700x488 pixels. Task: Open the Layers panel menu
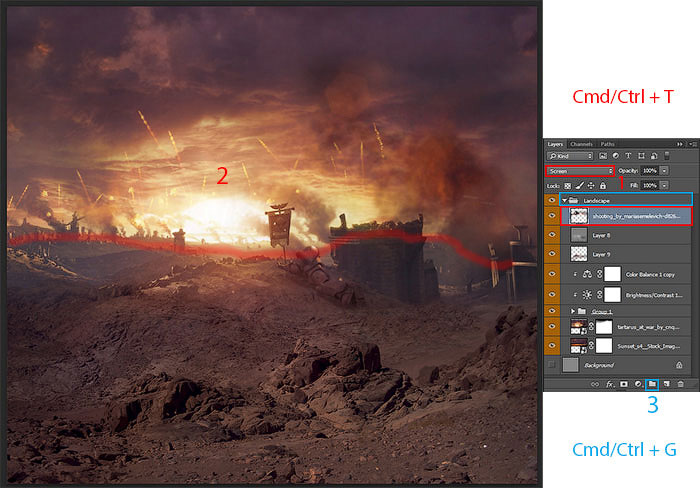click(693, 144)
